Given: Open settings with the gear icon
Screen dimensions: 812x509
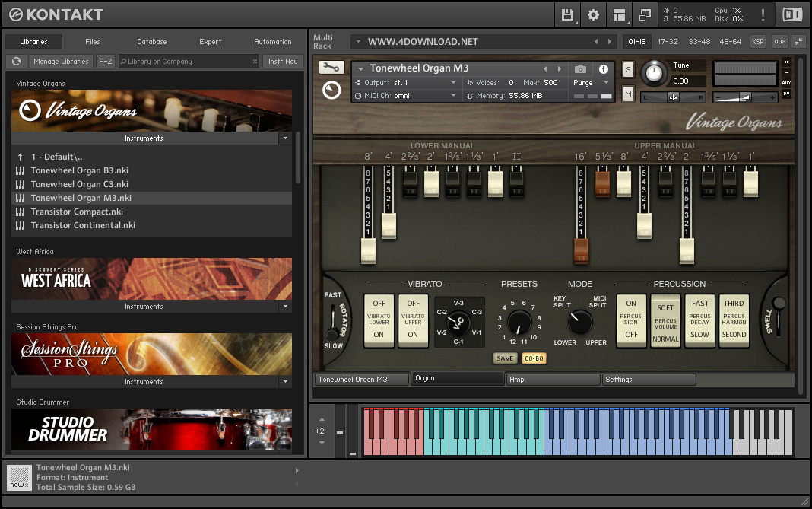Looking at the screenshot, I should pos(593,14).
